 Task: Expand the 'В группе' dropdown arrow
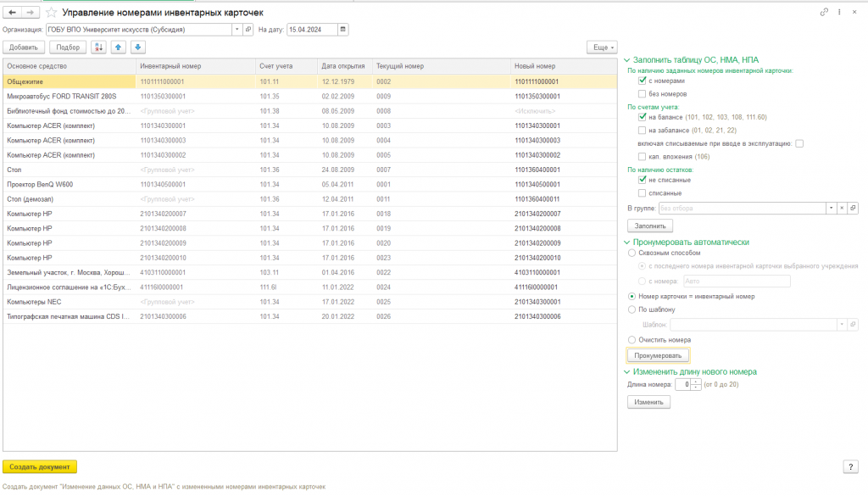pos(831,208)
